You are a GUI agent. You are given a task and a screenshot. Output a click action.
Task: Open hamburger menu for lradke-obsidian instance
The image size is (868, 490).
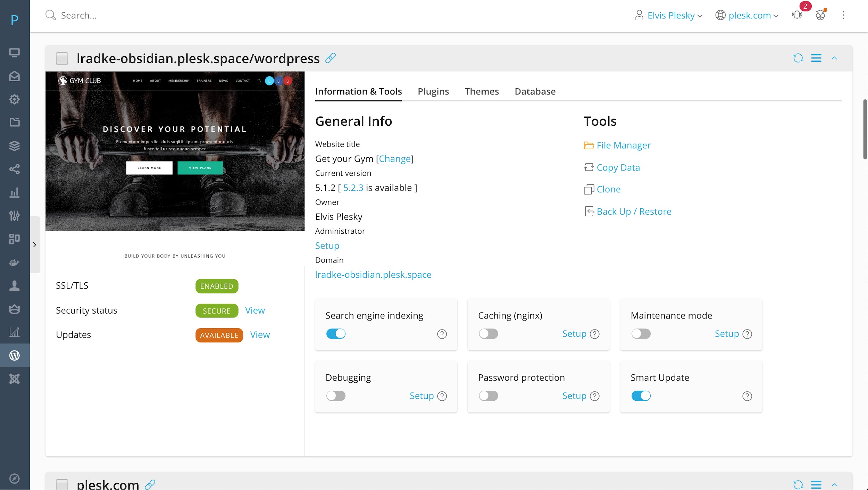click(x=816, y=58)
